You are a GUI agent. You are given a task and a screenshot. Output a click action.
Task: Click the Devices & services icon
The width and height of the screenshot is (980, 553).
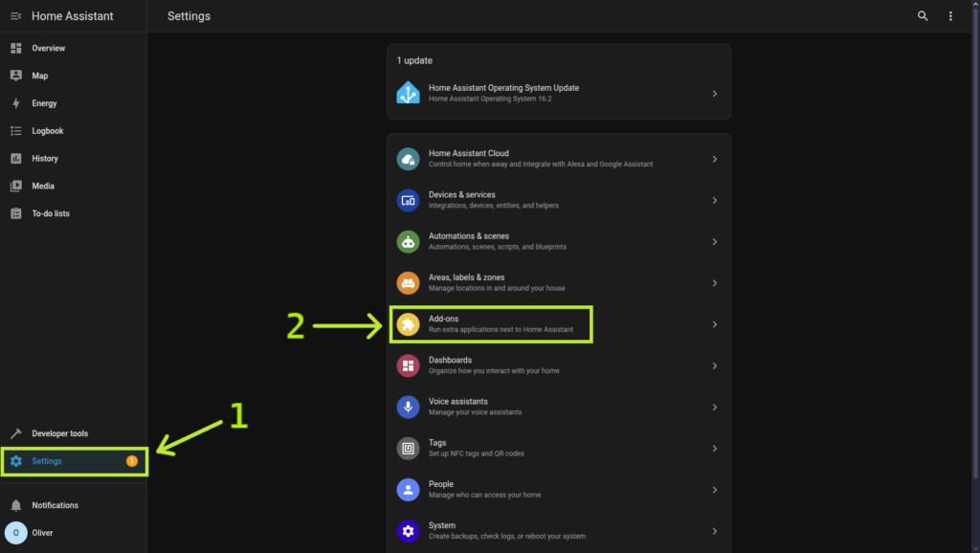(x=408, y=200)
